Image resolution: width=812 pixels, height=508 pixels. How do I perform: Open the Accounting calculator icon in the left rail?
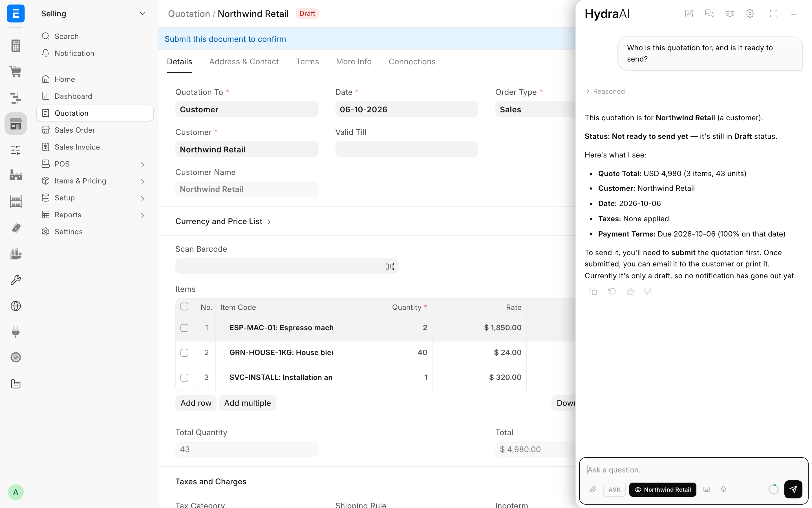[16, 45]
